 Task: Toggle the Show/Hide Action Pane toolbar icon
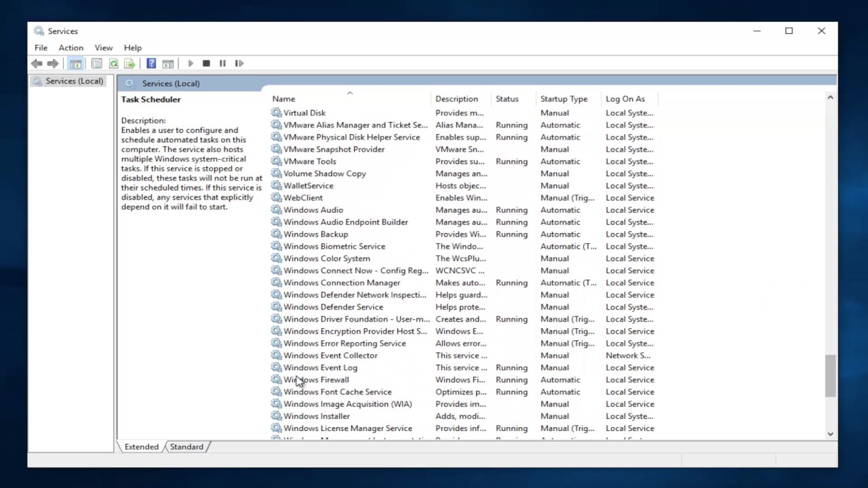pyautogui.click(x=168, y=64)
